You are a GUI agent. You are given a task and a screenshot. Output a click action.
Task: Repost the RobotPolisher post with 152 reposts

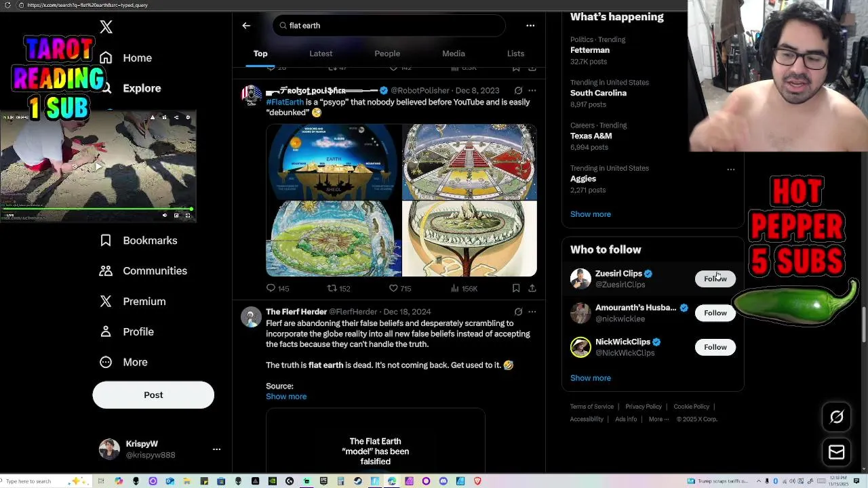[x=338, y=289]
